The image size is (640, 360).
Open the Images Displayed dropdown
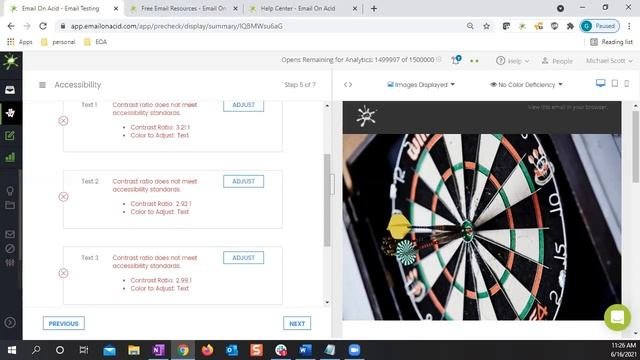click(421, 84)
